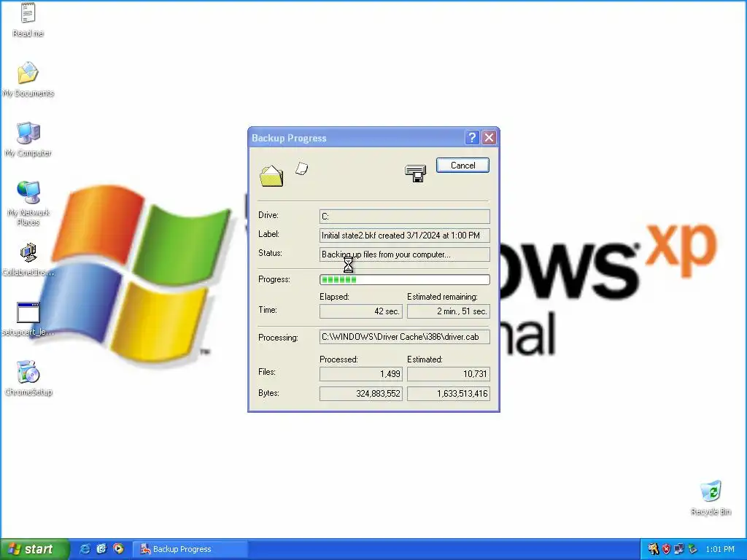Cancel the backup operation
747x560 pixels.
coord(462,166)
